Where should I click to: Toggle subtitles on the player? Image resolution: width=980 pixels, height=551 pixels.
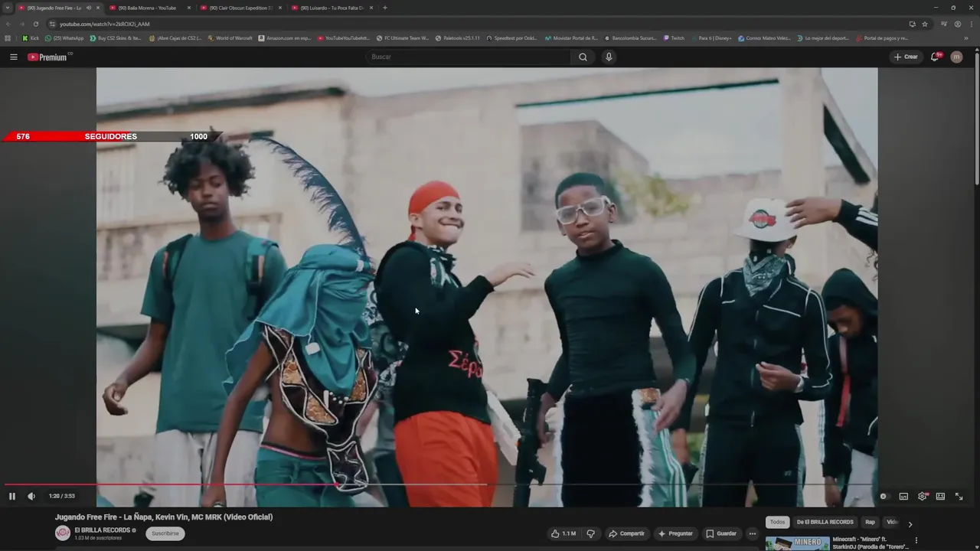point(903,496)
